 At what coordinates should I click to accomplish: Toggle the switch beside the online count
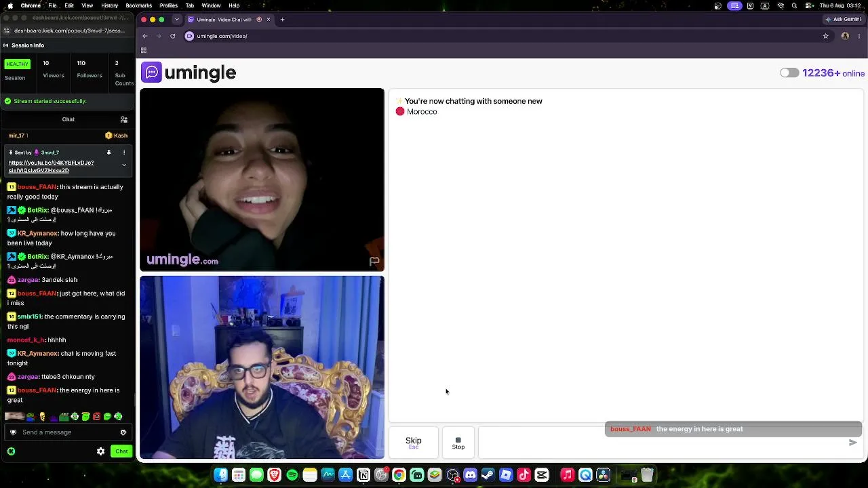coord(789,73)
